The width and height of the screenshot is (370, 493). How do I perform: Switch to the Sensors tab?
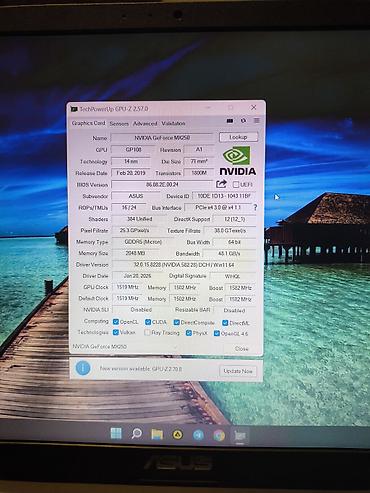[119, 123]
